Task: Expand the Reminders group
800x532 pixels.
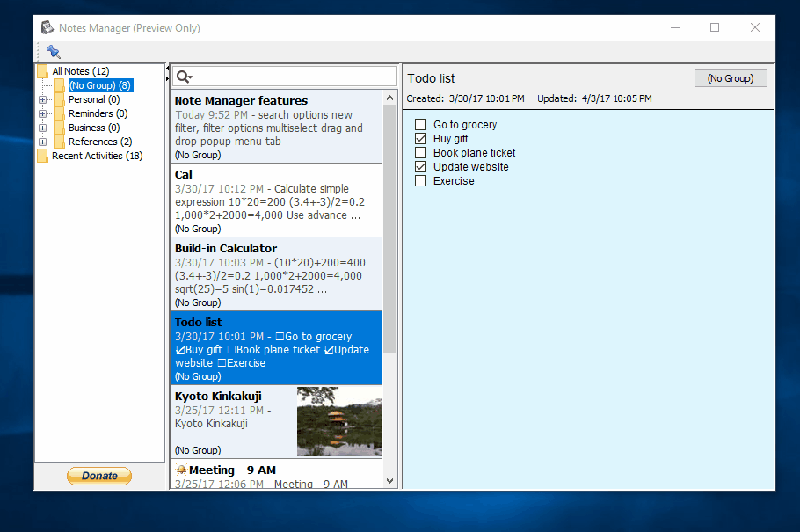Action: tap(43, 113)
